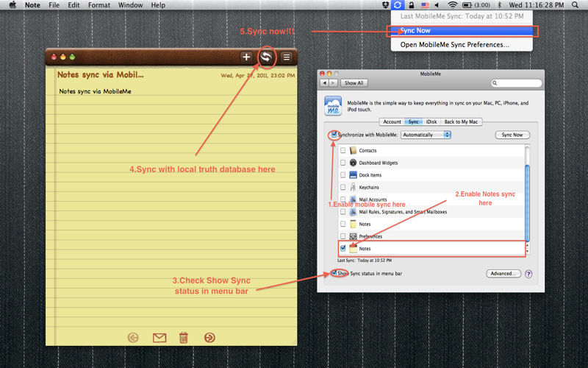Viewport: 588px width, 368px height.
Task: Click the sync list vertical scrollbar
Action: 527,203
